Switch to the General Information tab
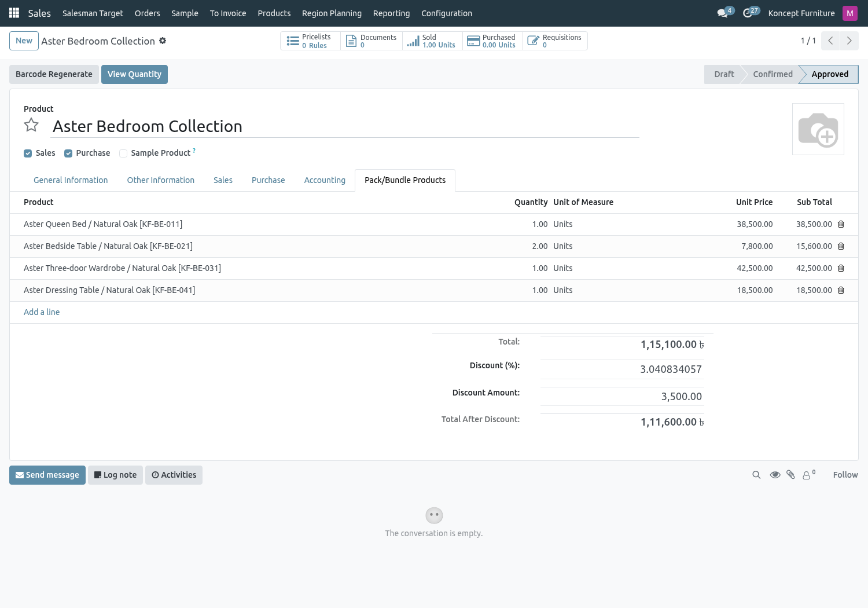This screenshot has width=868, height=608. coord(71,180)
